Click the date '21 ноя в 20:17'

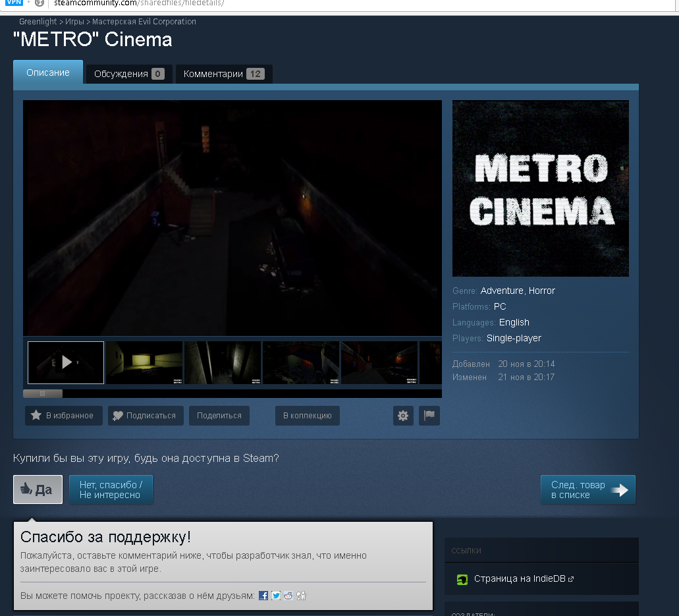[526, 378]
